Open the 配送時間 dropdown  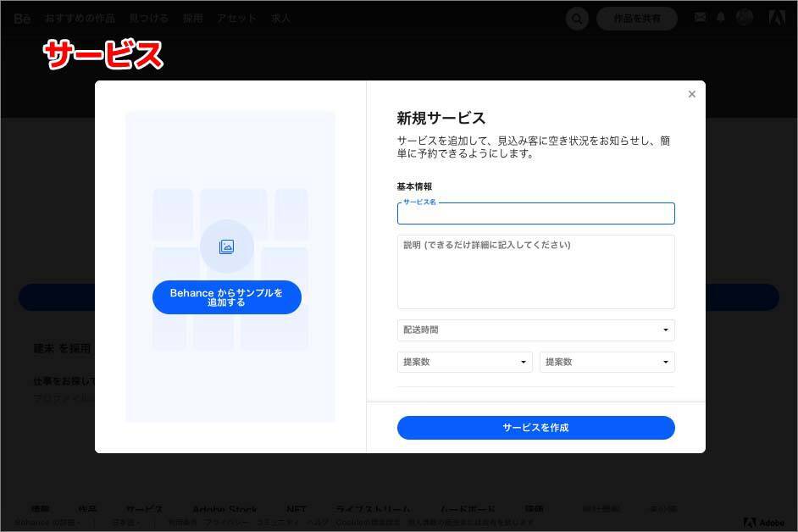click(x=536, y=330)
